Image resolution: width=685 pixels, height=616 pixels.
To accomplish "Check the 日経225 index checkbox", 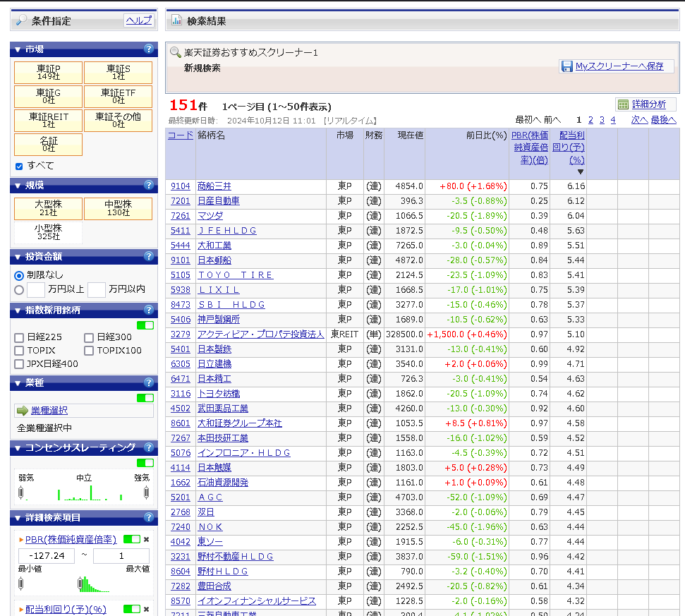I will [19, 337].
